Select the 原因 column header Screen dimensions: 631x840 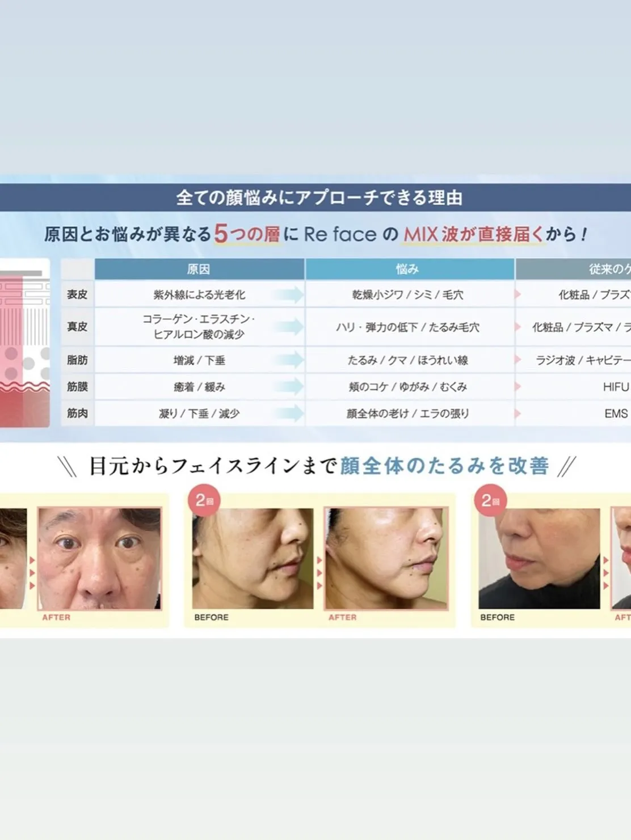(x=199, y=269)
